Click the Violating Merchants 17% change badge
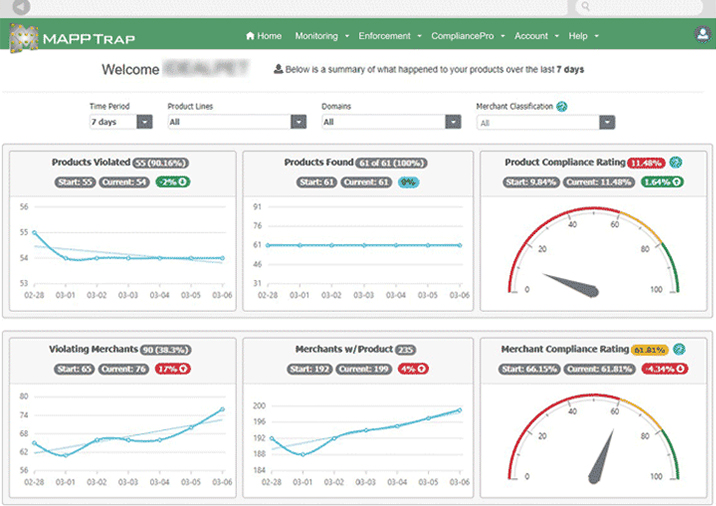716x506 pixels. click(x=173, y=369)
